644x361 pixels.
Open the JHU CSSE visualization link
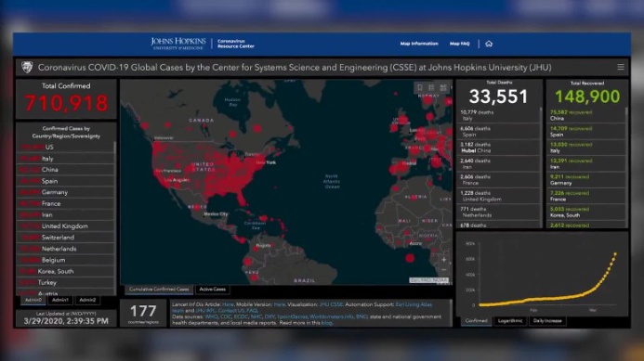click(x=331, y=304)
